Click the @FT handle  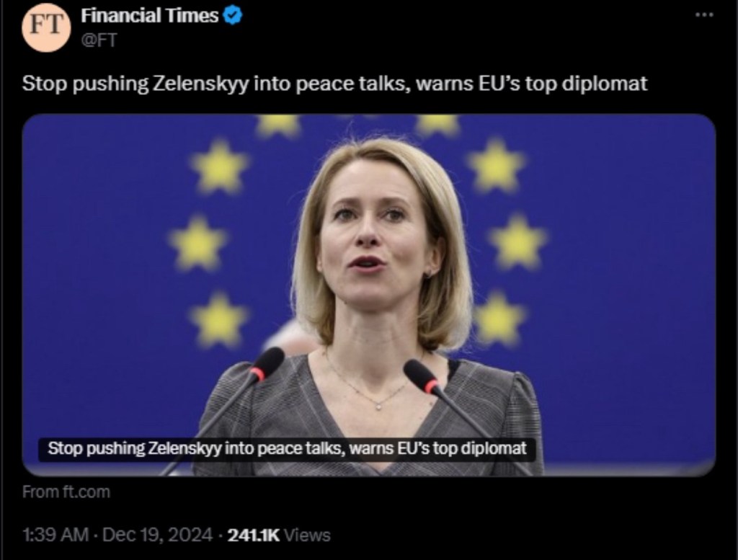click(98, 40)
